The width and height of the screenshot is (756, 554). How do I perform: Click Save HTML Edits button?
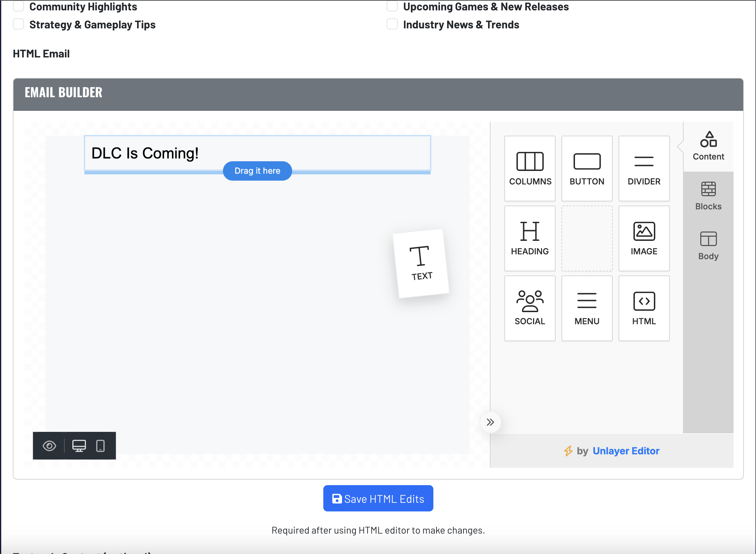378,498
